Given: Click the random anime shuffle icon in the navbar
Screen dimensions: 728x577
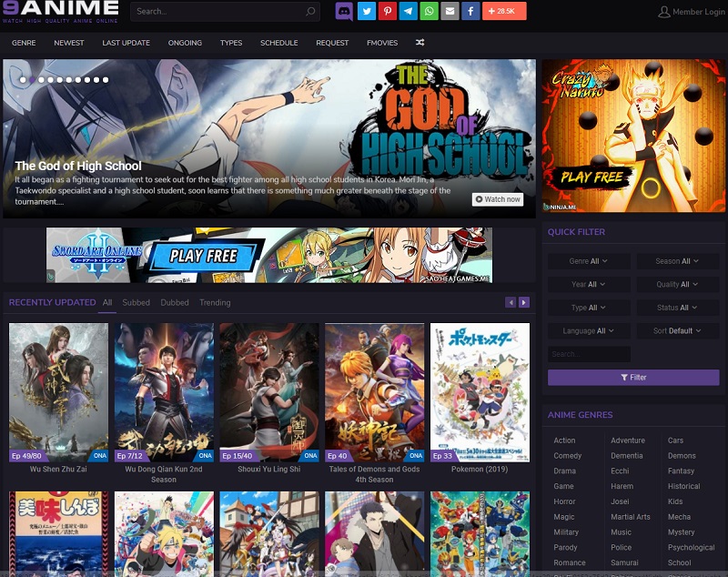Looking at the screenshot, I should (419, 42).
